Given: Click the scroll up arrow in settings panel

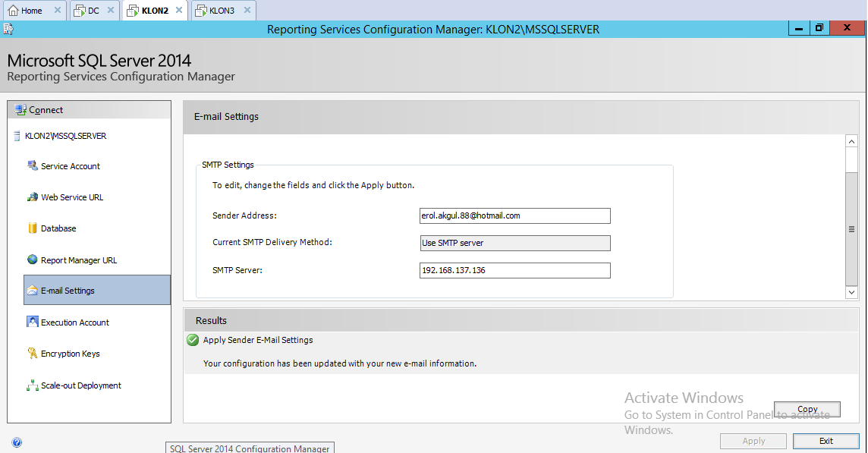Looking at the screenshot, I should click(x=851, y=142).
